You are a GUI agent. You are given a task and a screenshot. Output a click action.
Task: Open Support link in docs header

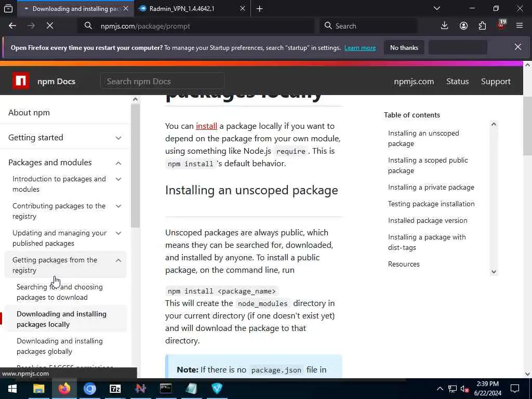pyautogui.click(x=496, y=82)
